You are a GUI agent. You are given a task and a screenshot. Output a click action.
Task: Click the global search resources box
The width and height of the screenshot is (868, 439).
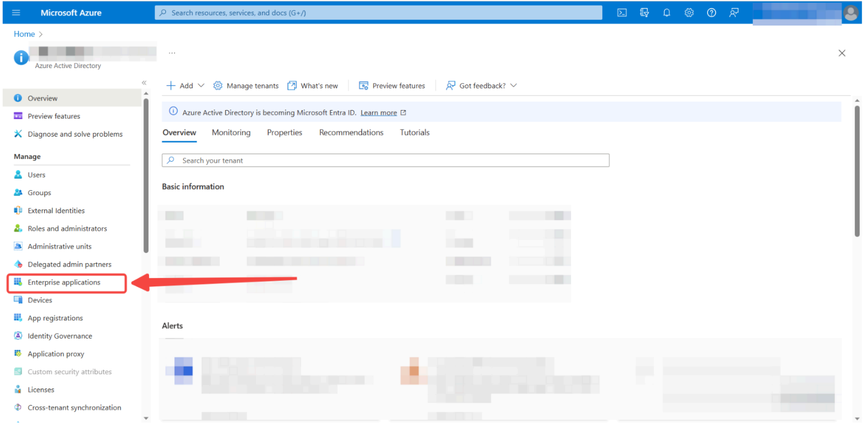(x=378, y=12)
